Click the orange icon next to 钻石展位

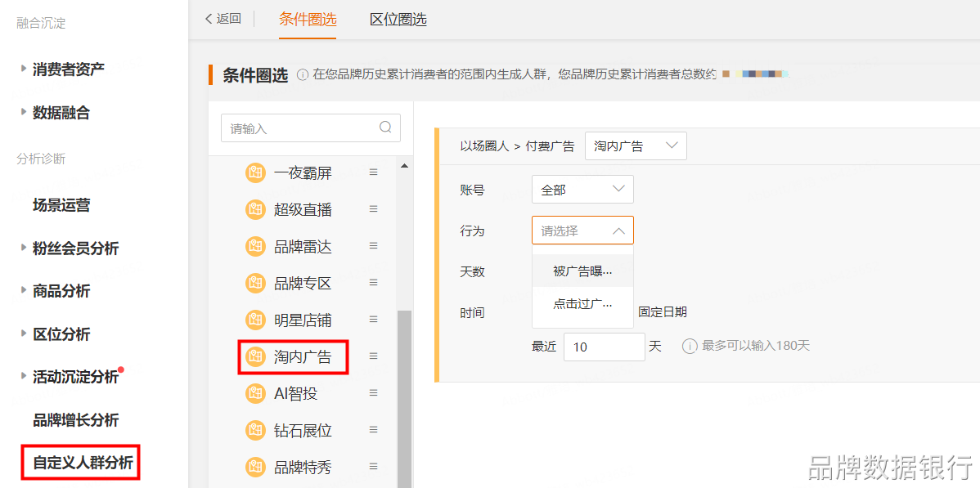click(255, 430)
